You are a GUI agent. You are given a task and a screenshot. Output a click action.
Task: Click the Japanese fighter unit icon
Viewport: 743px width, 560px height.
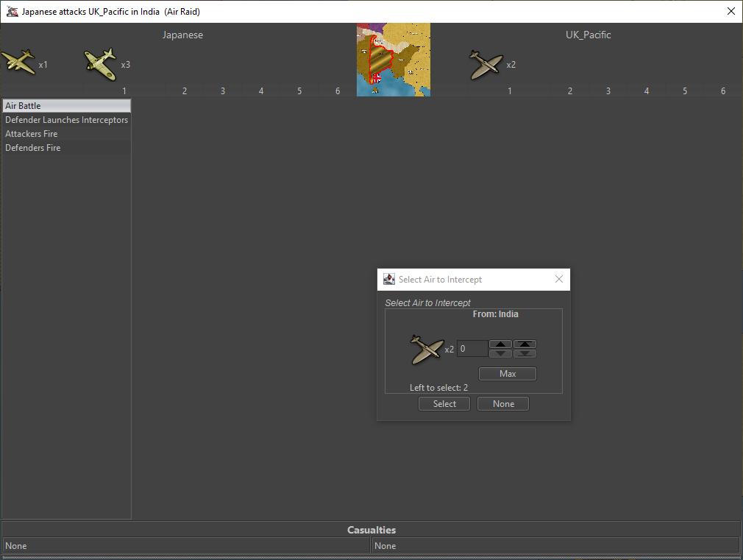[100, 64]
